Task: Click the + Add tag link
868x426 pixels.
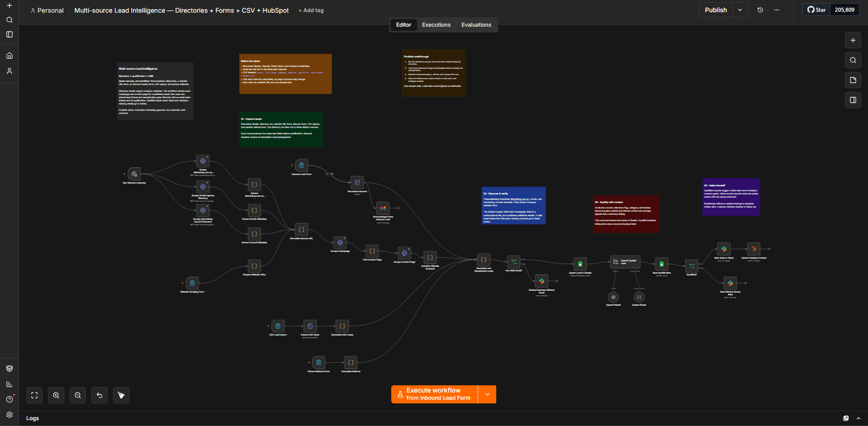Action: tap(311, 10)
